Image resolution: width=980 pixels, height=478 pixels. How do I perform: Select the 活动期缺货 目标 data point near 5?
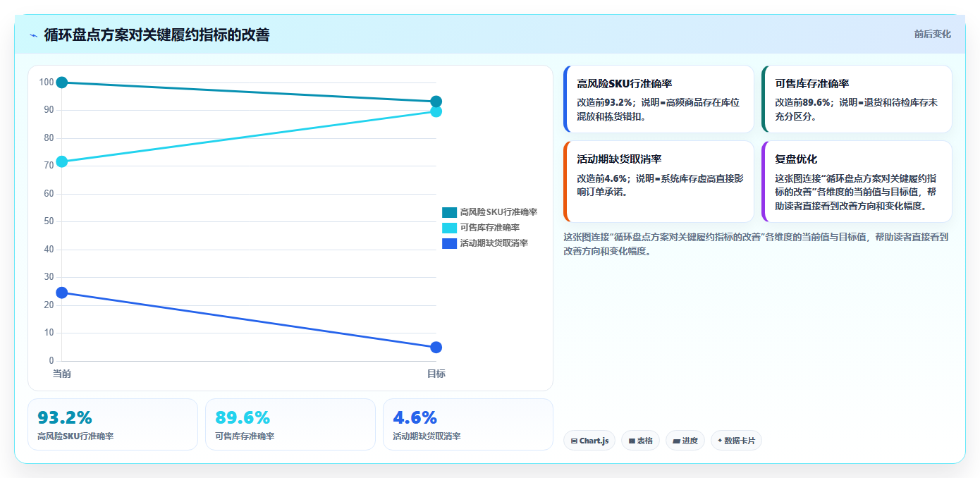pos(436,348)
